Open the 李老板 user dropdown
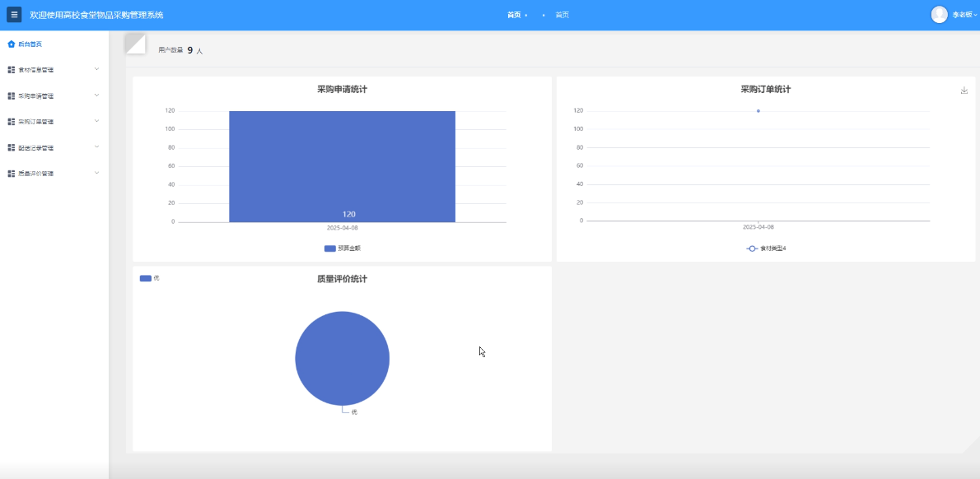 [x=964, y=15]
